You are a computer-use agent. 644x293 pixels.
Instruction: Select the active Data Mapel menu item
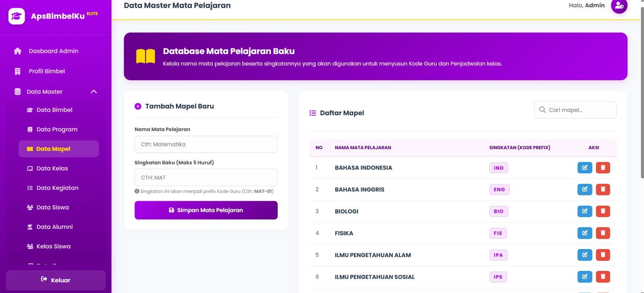coord(59,149)
